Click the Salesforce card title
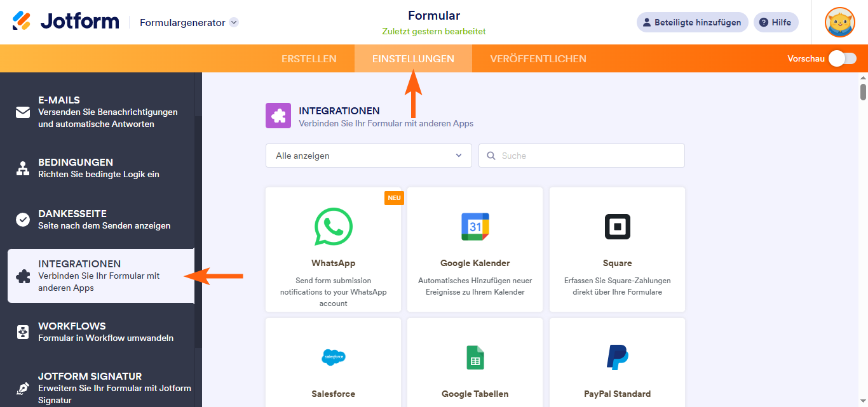 pos(334,394)
